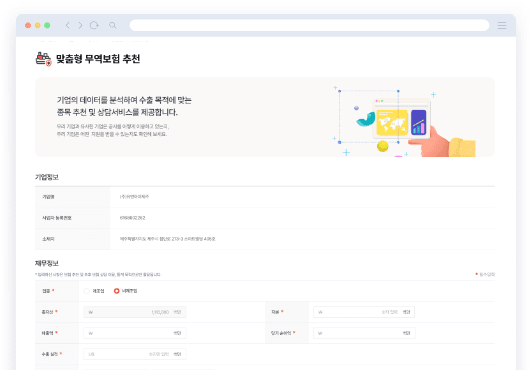Click the 기업명 row company name value
530x370 pixels.
click(x=134, y=197)
